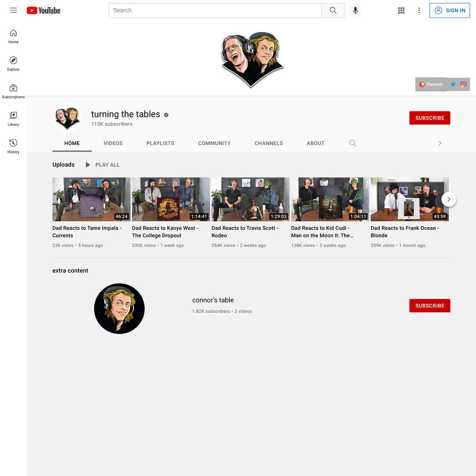Open the YouTube apps grid
Screen dimensions: 476x476
click(x=401, y=10)
